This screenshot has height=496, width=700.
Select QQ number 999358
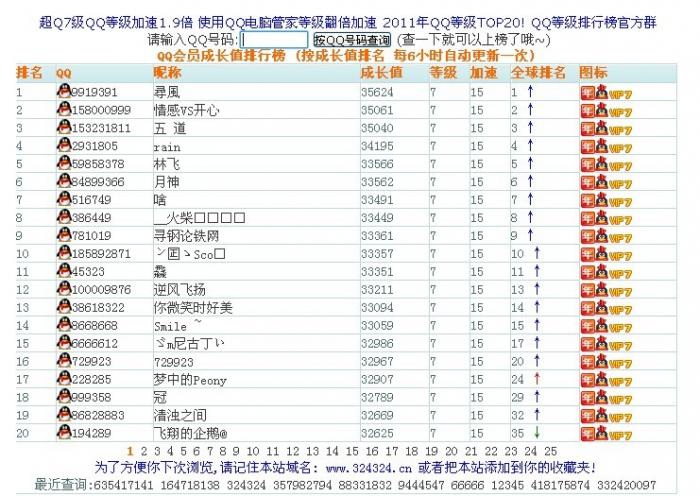92,397
